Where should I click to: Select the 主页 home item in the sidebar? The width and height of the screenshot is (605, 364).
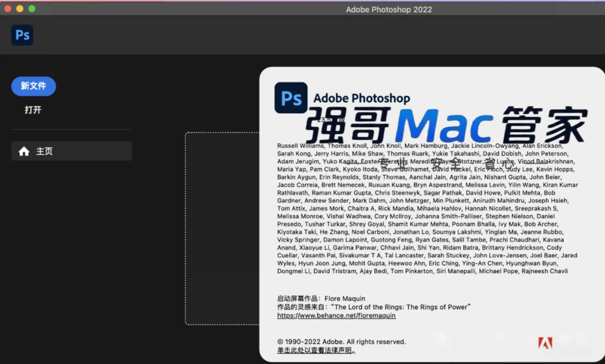71,151
